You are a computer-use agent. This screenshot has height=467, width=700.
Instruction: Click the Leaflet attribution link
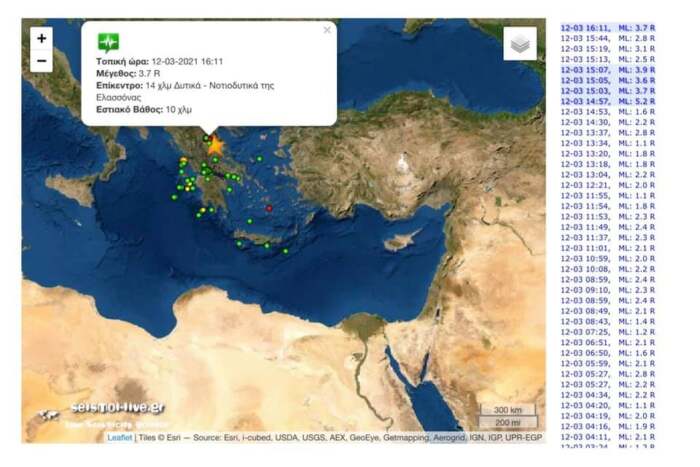[122, 438]
